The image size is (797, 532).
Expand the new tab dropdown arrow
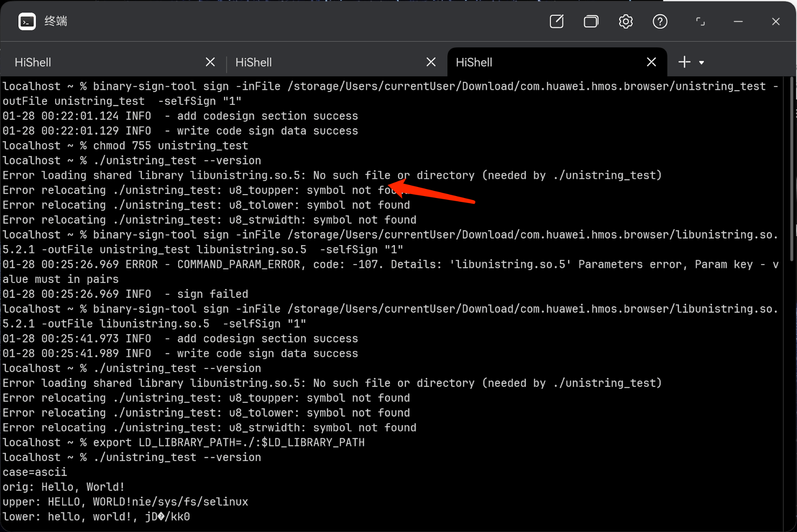click(701, 63)
